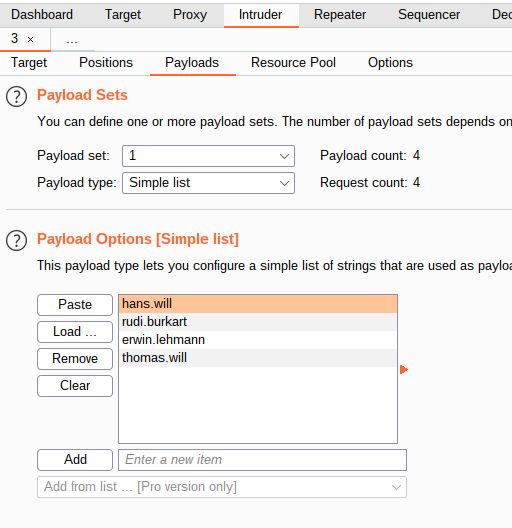Select the Intruder tab
The height and width of the screenshot is (528, 512).
click(x=260, y=14)
